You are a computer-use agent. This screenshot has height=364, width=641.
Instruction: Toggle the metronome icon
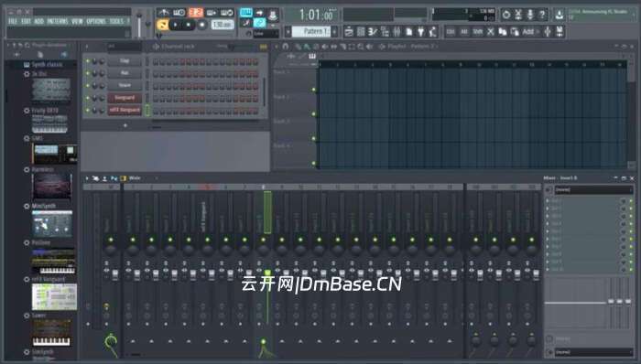click(164, 13)
